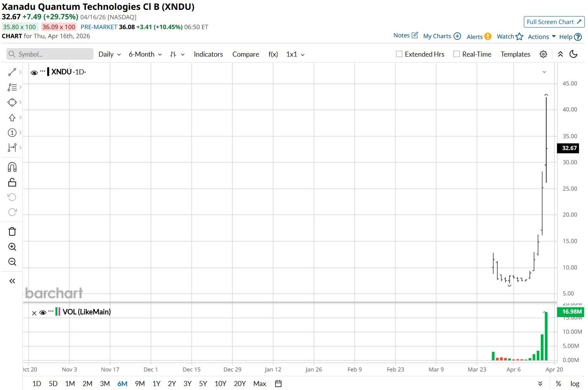Screen dimensions: 588x390
Task: Zoom in on the chart
Action: (x=12, y=247)
